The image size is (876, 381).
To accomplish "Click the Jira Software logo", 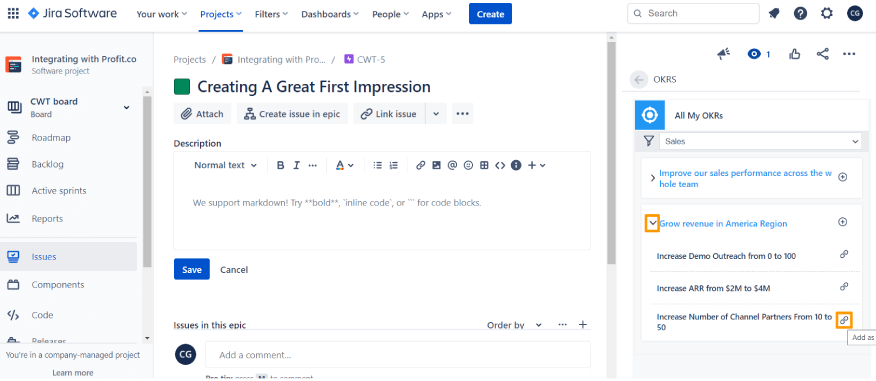I will coord(72,13).
